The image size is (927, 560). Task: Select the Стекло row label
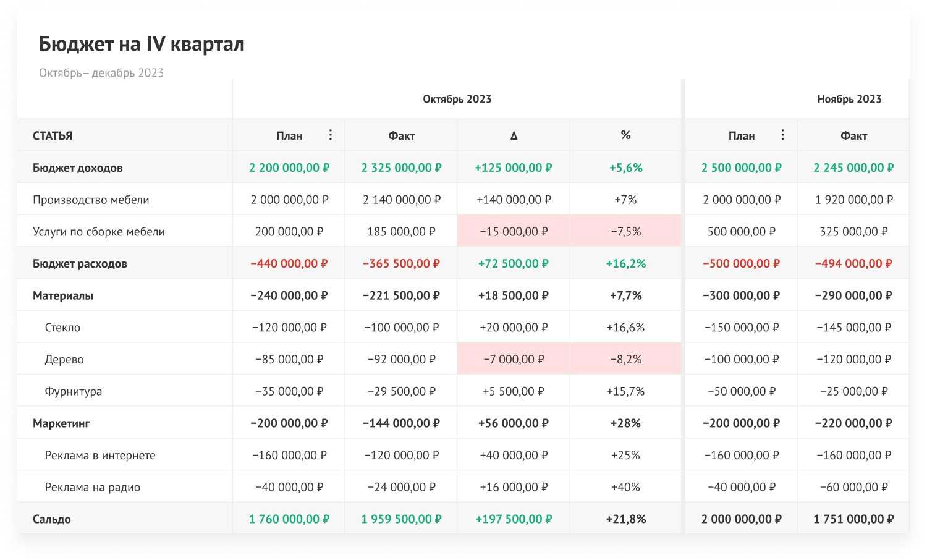click(62, 328)
